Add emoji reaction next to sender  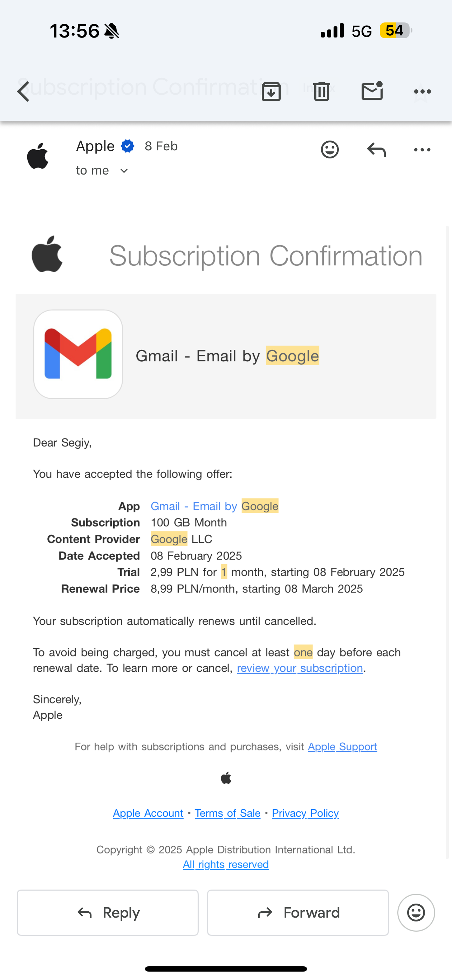click(x=329, y=150)
